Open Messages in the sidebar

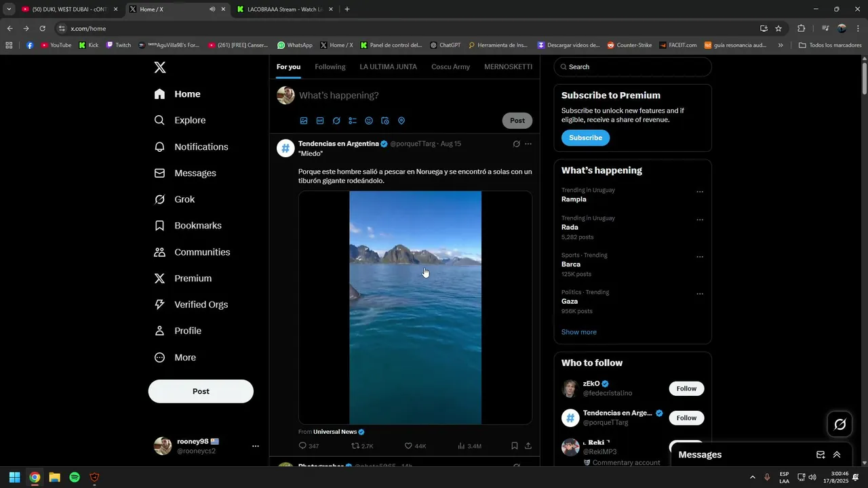point(185,173)
